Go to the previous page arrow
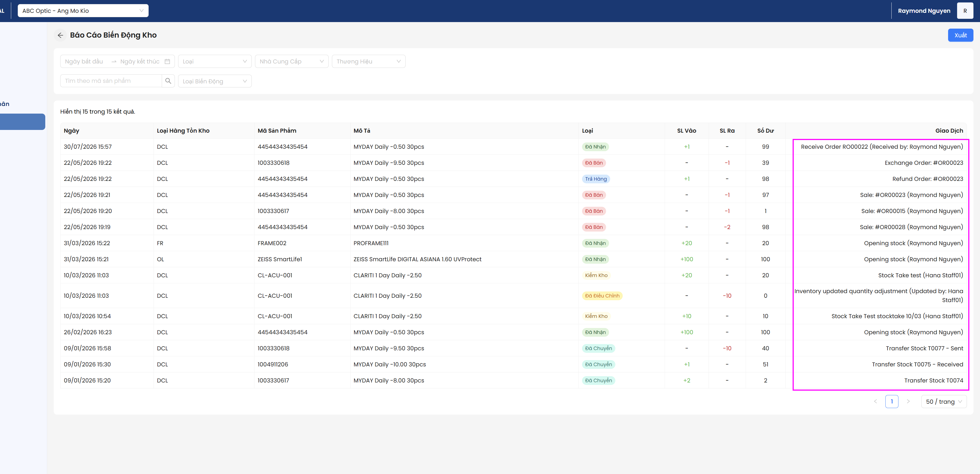This screenshot has width=980, height=474. click(x=875, y=401)
